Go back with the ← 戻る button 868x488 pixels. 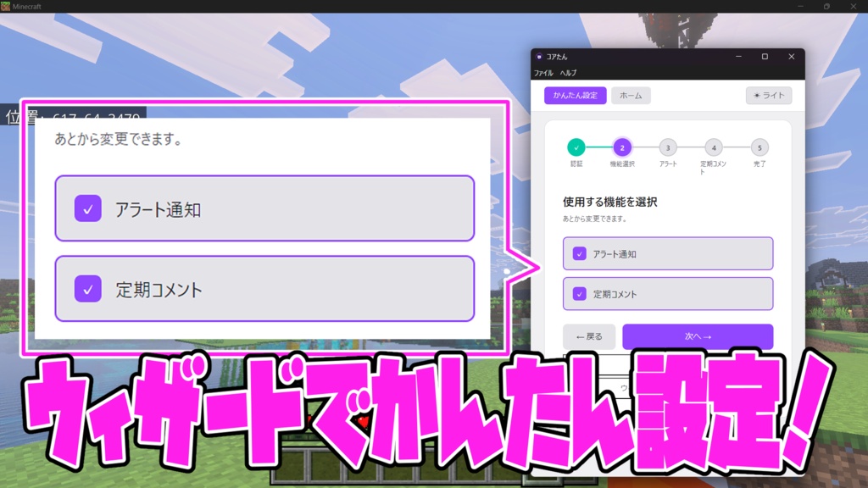tap(589, 336)
